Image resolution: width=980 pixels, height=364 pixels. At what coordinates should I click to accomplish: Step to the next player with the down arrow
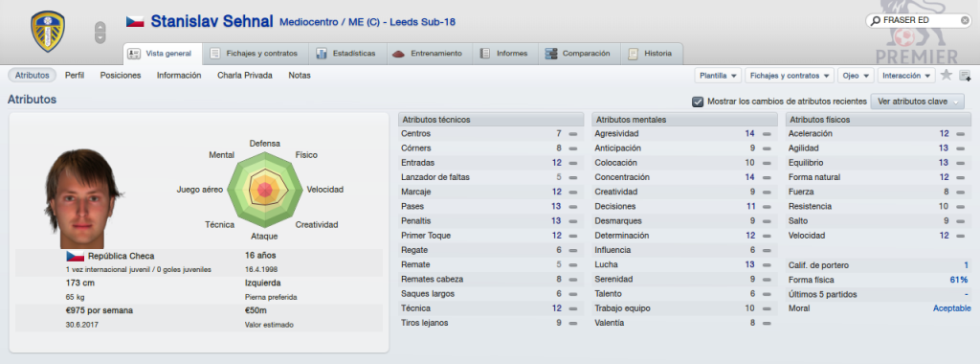100,38
